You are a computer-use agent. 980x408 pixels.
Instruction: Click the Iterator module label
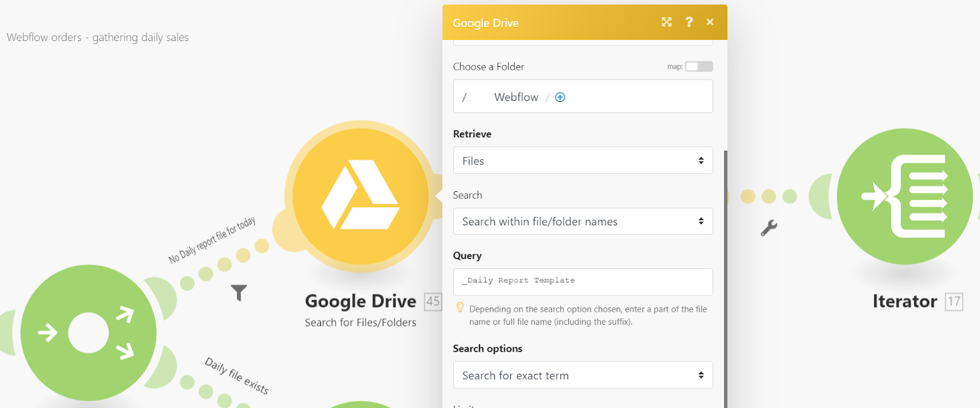tap(905, 301)
